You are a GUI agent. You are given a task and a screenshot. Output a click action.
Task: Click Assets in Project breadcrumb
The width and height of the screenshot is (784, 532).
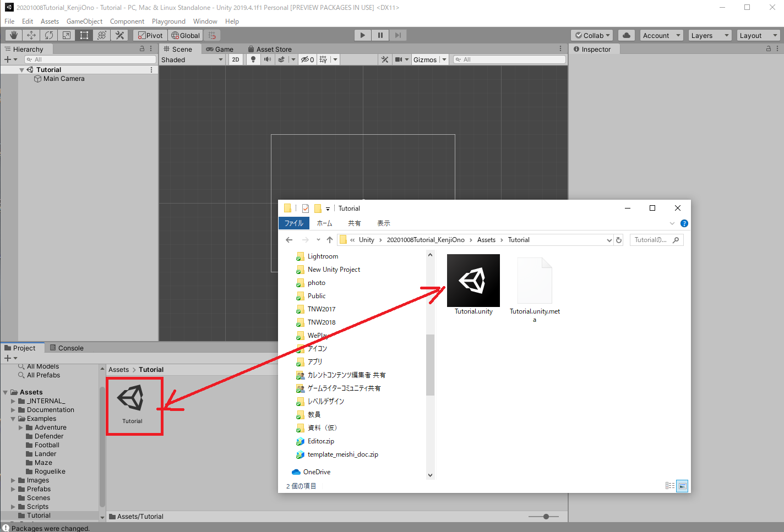click(118, 370)
